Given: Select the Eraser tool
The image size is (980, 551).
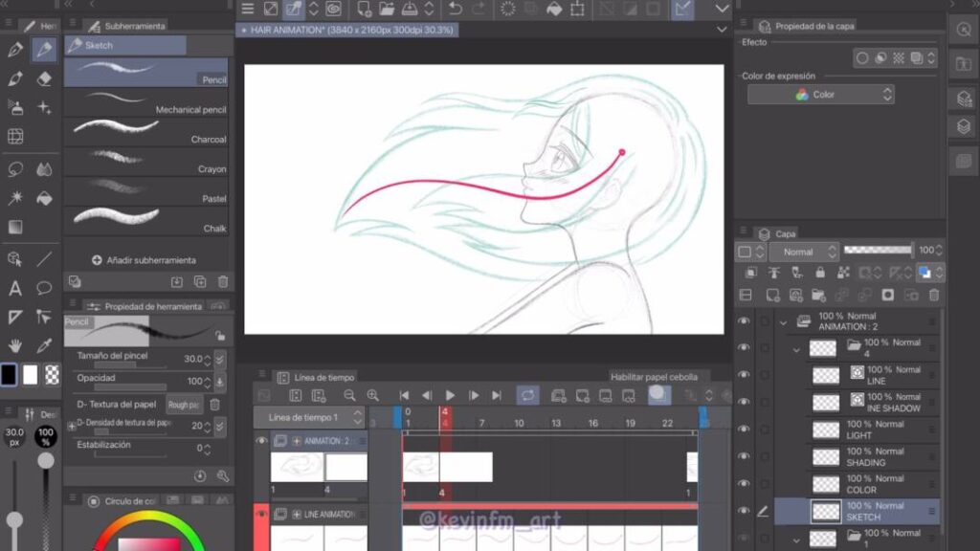Looking at the screenshot, I should [44, 78].
